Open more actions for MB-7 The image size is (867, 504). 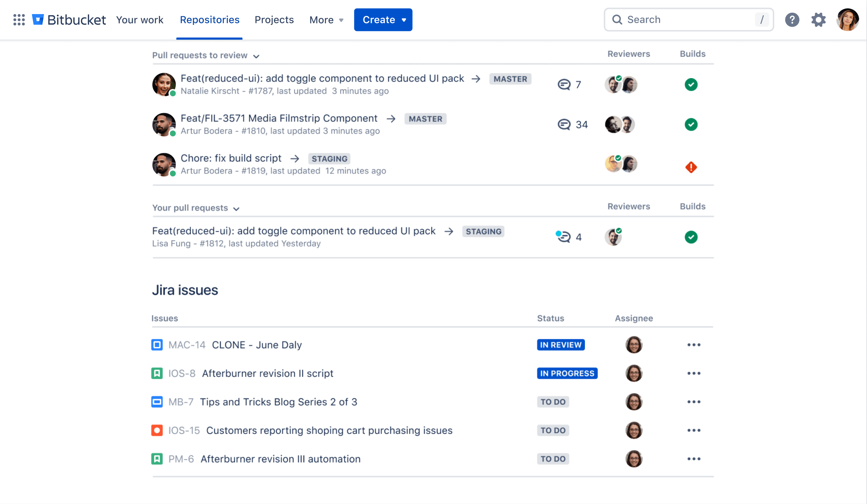pyautogui.click(x=694, y=402)
